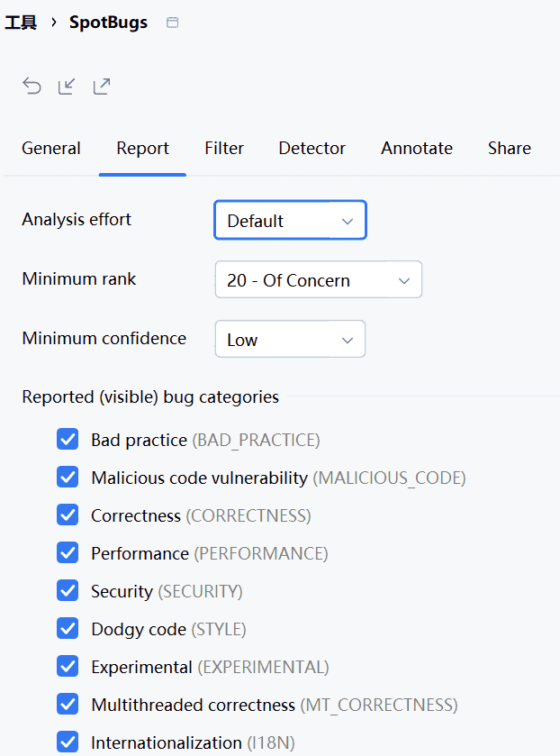Click the window icon beside SpotBugs title
Screen dimensions: 560x756
[173, 23]
